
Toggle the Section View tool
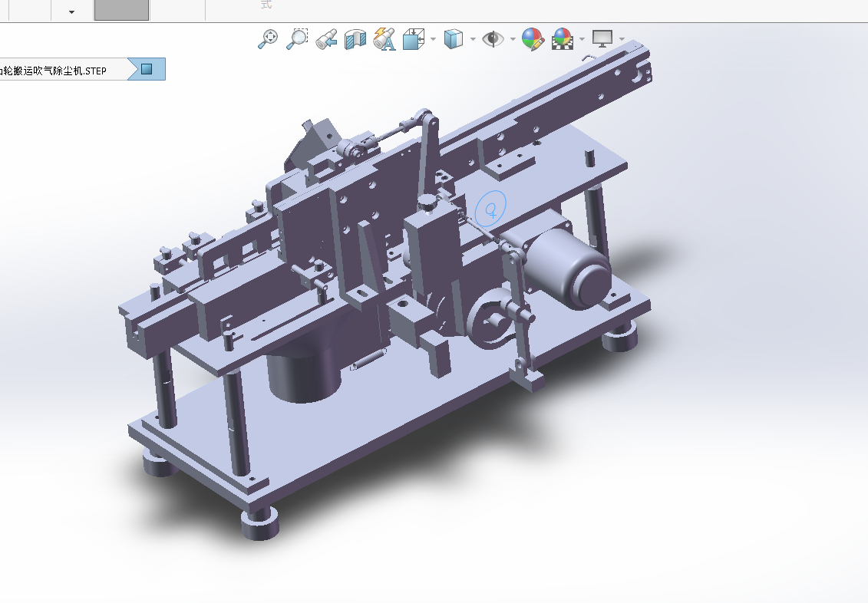[x=355, y=39]
